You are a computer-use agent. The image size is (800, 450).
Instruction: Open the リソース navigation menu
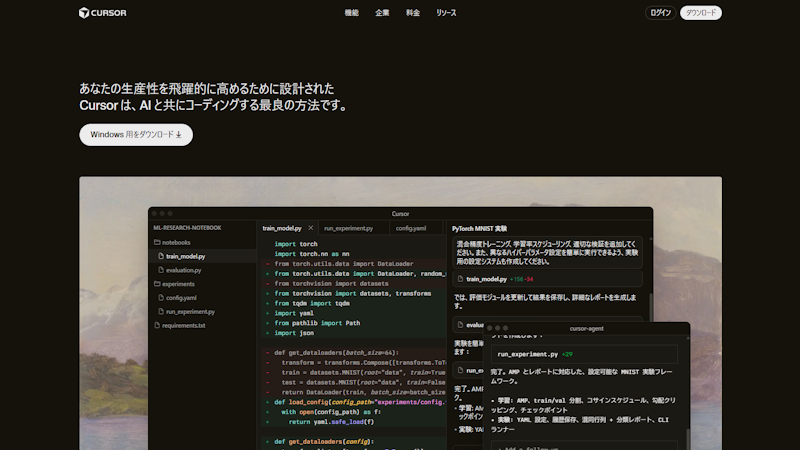(446, 13)
